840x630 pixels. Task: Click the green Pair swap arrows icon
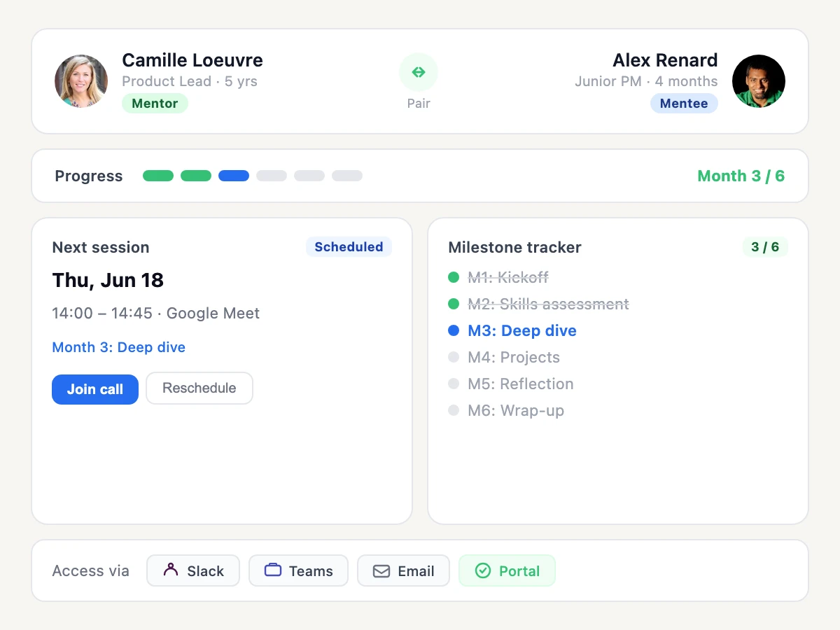(419, 72)
